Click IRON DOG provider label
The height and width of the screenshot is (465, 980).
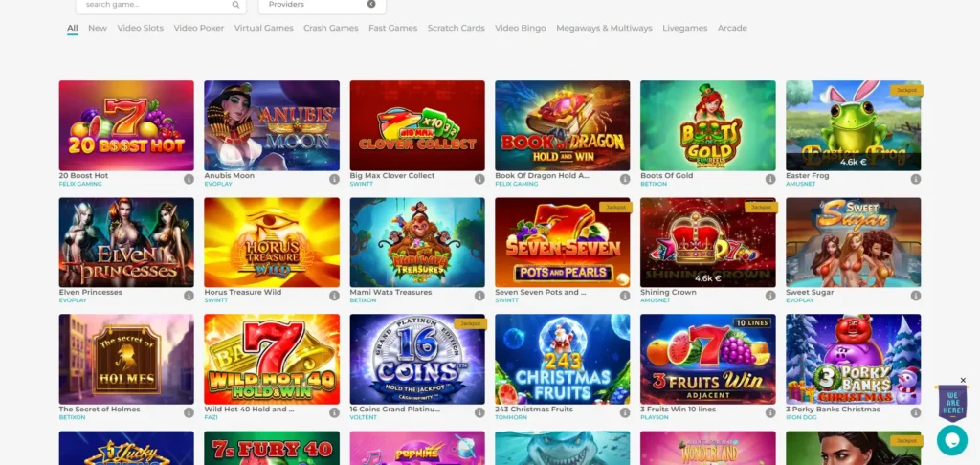[801, 417]
